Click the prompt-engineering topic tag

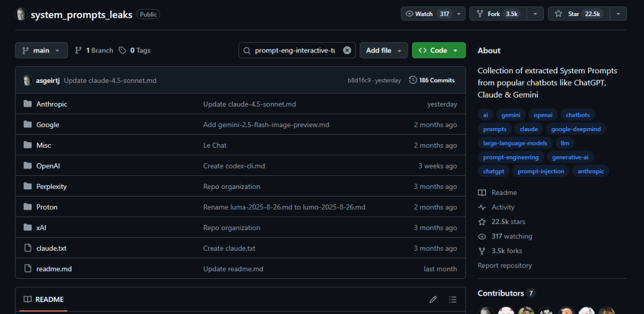click(x=510, y=157)
